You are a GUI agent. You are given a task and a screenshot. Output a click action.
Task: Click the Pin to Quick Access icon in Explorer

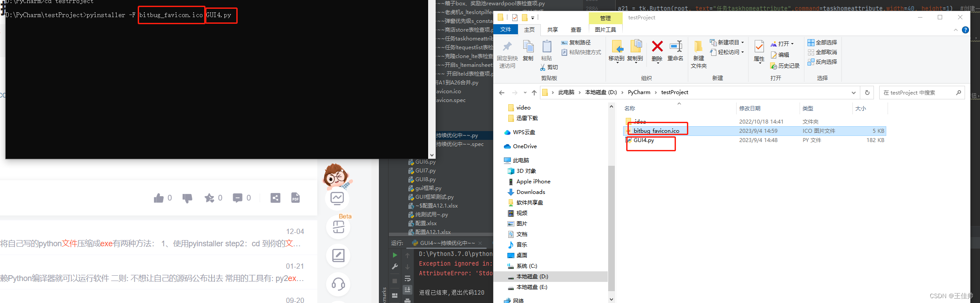(507, 47)
